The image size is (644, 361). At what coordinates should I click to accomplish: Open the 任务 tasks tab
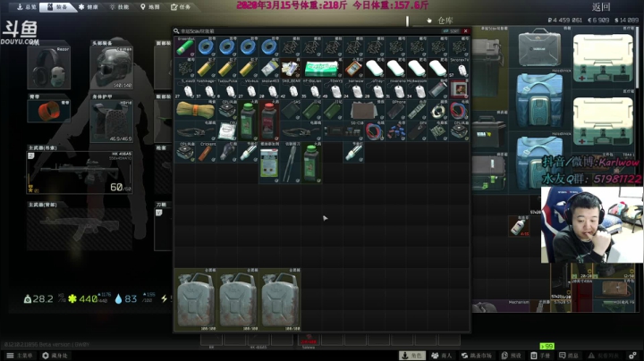point(181,7)
